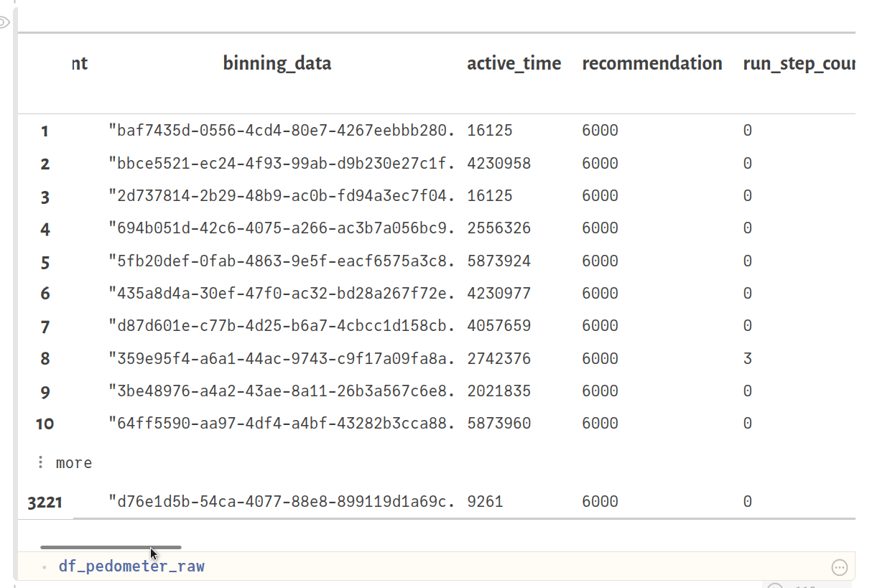This screenshot has height=588, width=895.
Task: Sort by active_time column header
Action: tap(514, 63)
